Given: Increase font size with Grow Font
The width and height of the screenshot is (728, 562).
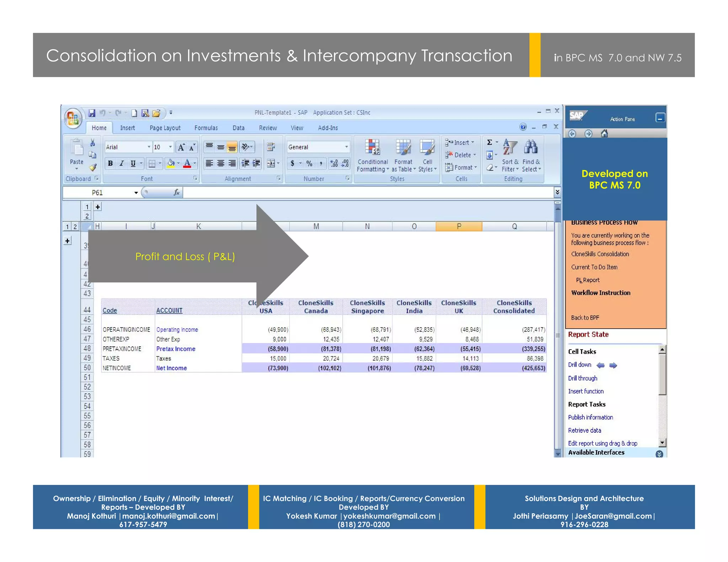Looking at the screenshot, I should pyautogui.click(x=181, y=147).
